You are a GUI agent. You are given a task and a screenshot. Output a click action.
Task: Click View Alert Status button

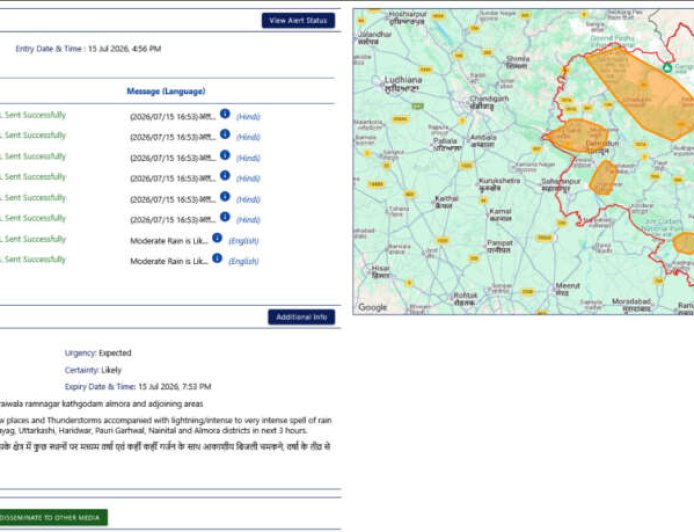point(298,20)
